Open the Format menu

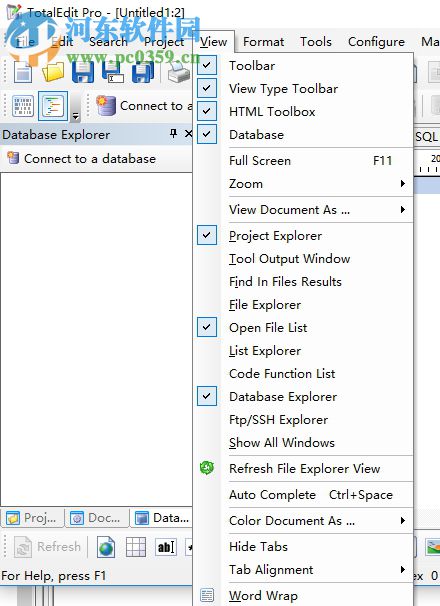pos(263,41)
